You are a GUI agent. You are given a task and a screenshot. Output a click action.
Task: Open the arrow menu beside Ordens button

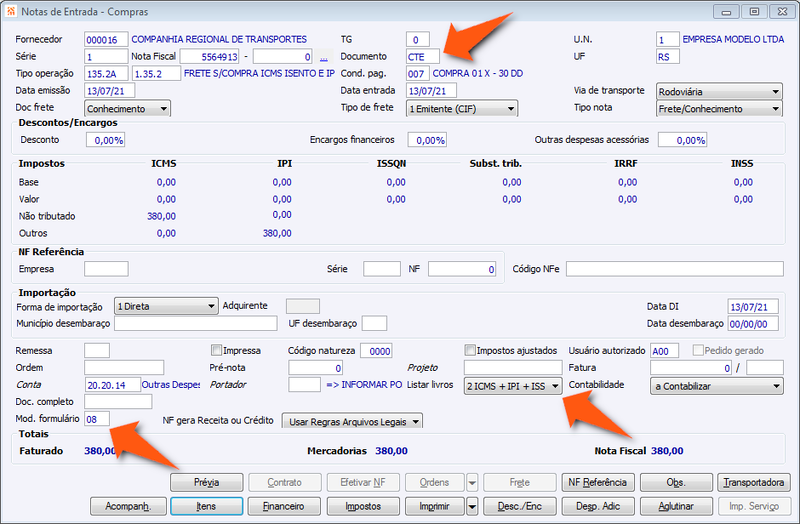click(x=472, y=482)
